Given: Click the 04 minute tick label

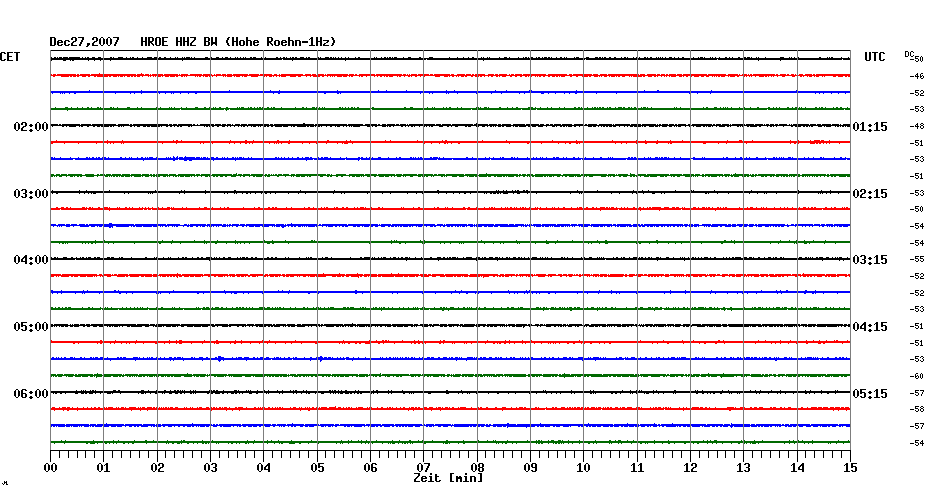Looking at the screenshot, I should click(264, 468).
